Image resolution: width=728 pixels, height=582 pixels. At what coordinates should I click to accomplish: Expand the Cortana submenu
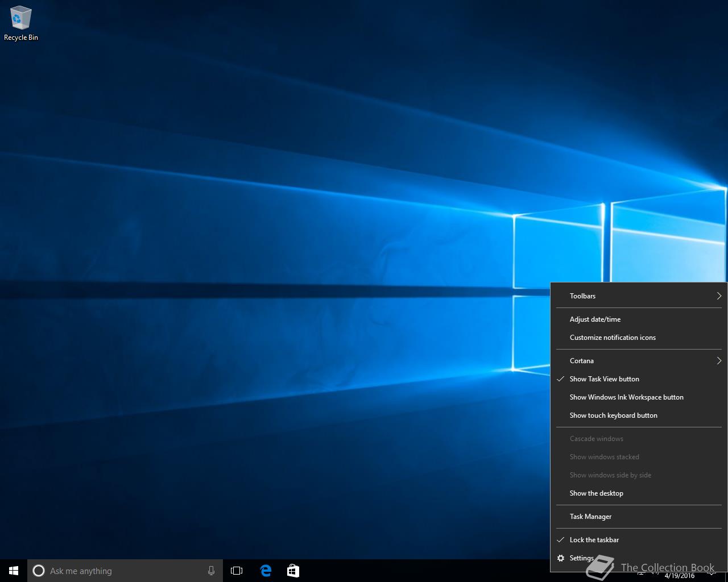639,360
